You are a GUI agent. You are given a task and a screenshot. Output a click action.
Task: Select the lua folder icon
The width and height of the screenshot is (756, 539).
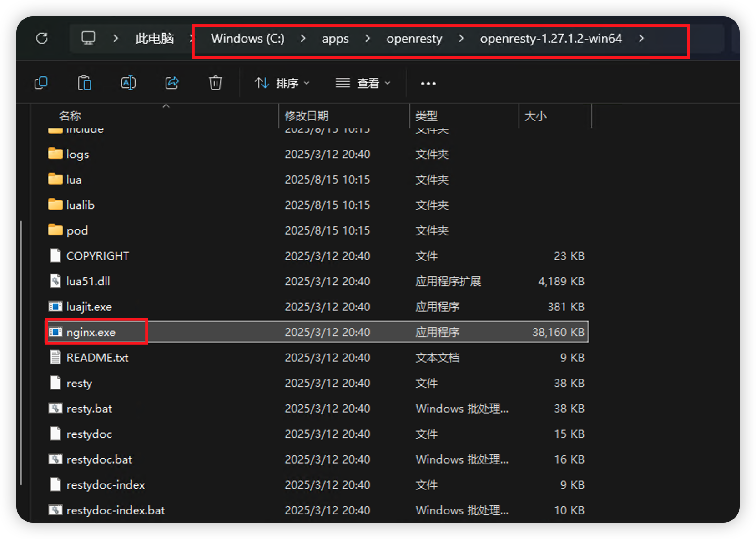[55, 179]
